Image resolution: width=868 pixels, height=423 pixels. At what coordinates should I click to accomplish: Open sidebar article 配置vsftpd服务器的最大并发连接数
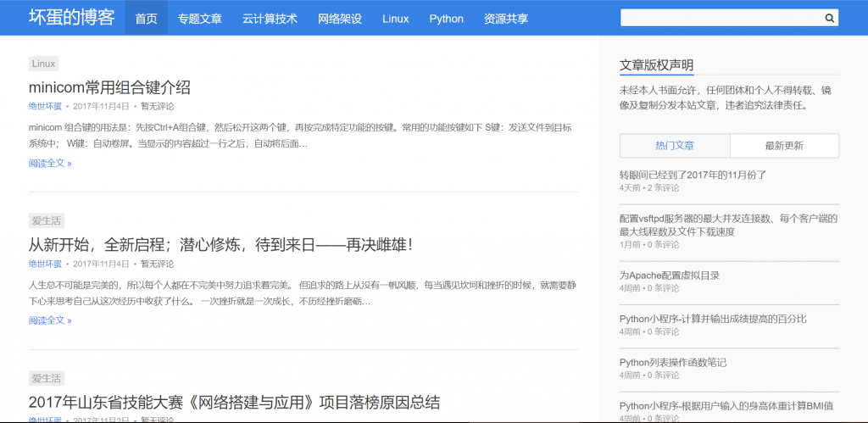[x=728, y=225]
